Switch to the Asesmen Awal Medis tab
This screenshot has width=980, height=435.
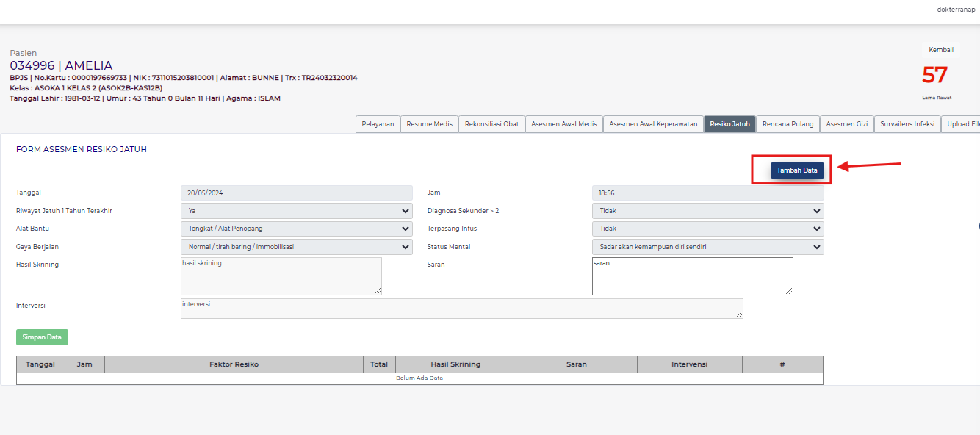[x=563, y=123]
